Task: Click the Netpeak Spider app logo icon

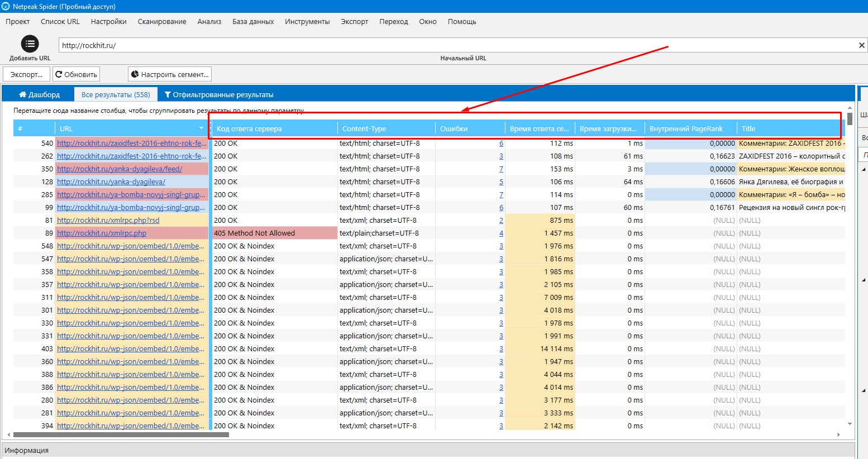Action: [6, 6]
